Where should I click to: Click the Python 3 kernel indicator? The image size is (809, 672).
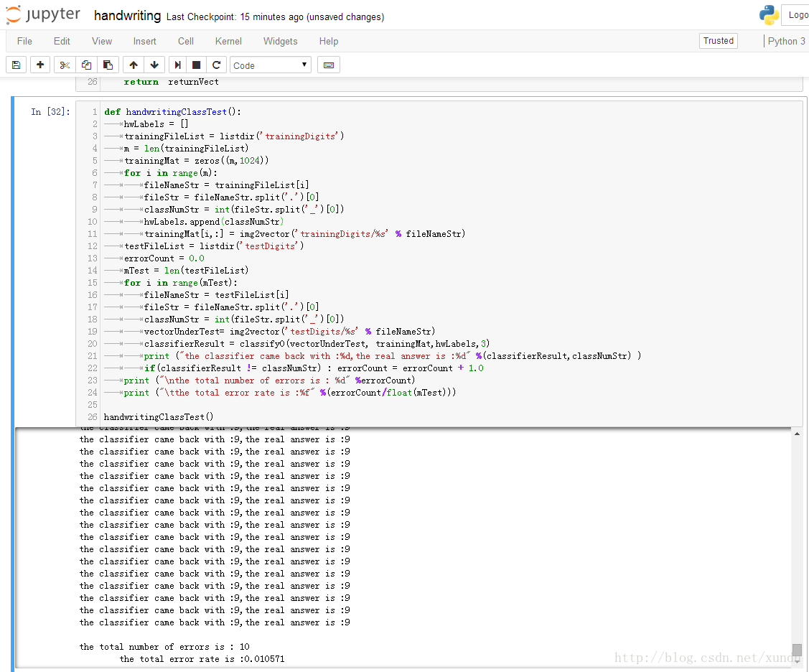(786, 42)
